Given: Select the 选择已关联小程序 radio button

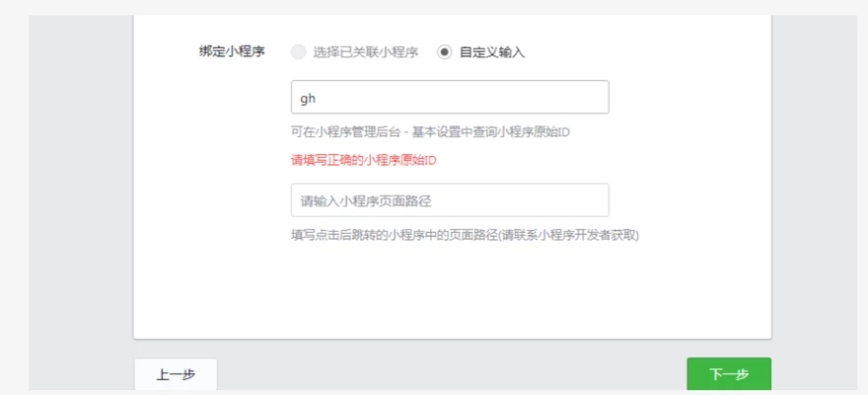Looking at the screenshot, I should (x=298, y=52).
